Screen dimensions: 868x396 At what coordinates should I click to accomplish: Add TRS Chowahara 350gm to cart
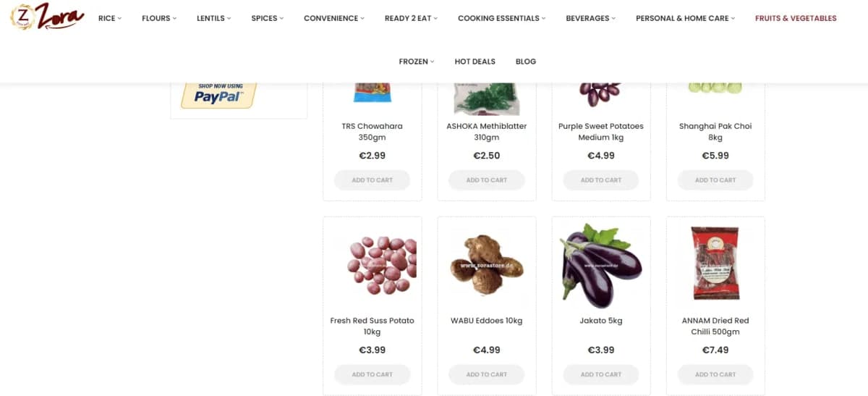pyautogui.click(x=373, y=180)
